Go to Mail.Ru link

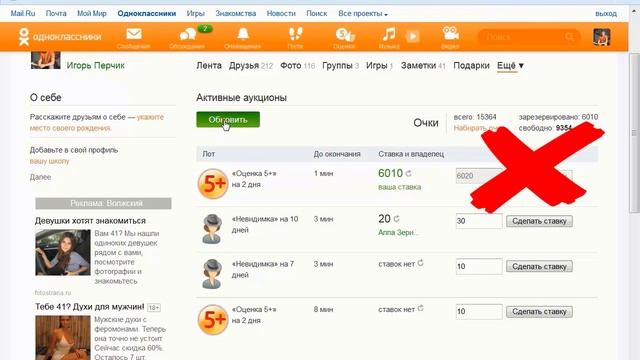pos(23,13)
